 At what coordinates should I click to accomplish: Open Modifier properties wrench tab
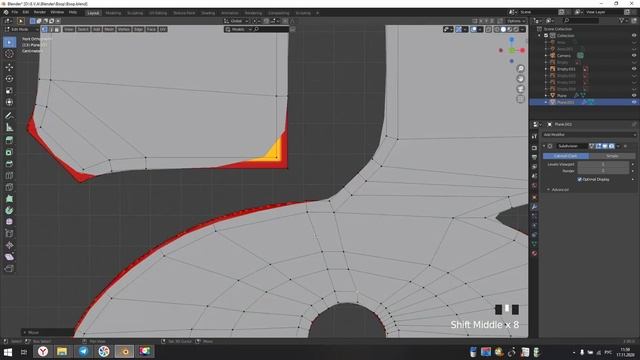point(534,207)
